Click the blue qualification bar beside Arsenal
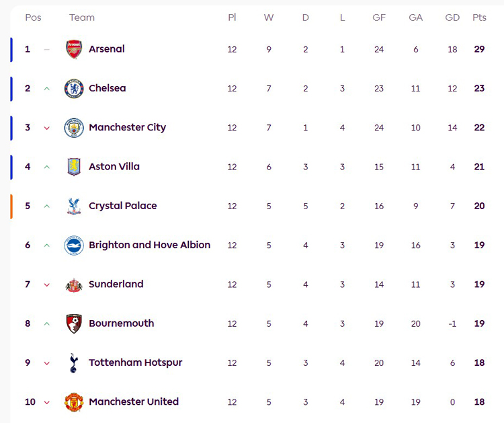Image resolution: width=504 pixels, height=423 pixels. pyautogui.click(x=11, y=49)
